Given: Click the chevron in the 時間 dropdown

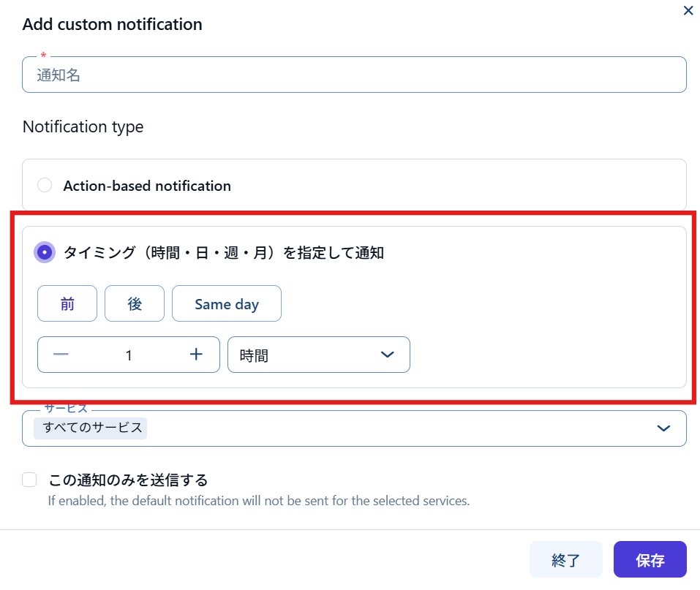Looking at the screenshot, I should tap(388, 355).
